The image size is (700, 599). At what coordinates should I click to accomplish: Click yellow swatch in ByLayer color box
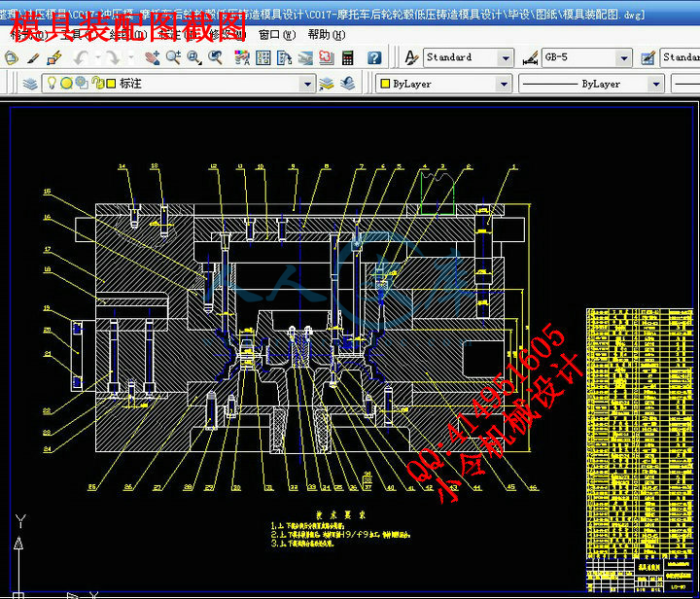click(385, 84)
